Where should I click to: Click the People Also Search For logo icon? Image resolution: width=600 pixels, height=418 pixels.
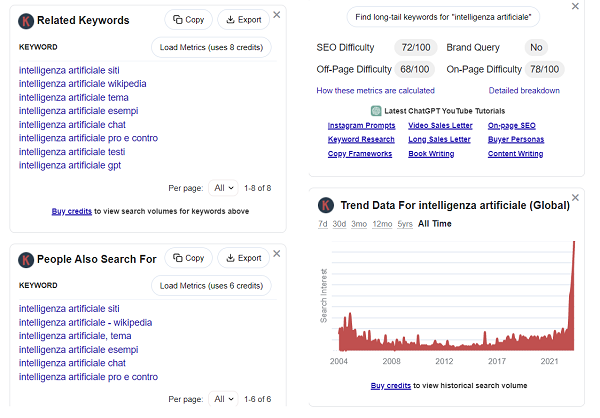(27, 259)
